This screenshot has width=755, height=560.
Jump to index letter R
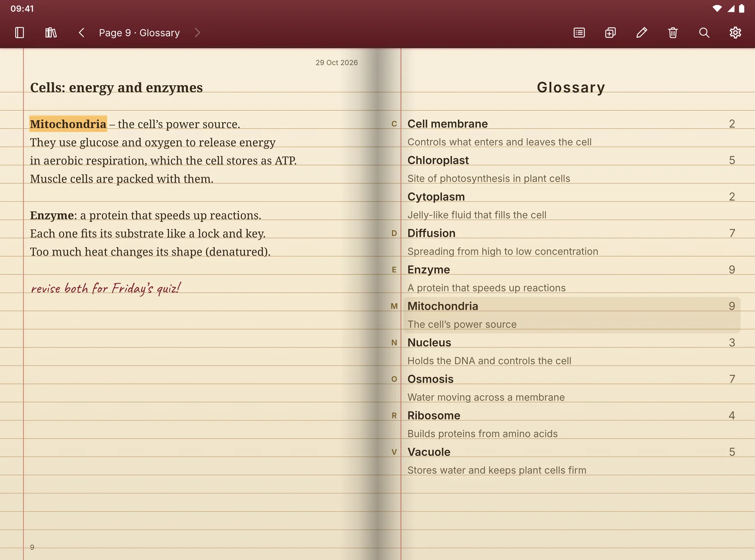pos(394,416)
